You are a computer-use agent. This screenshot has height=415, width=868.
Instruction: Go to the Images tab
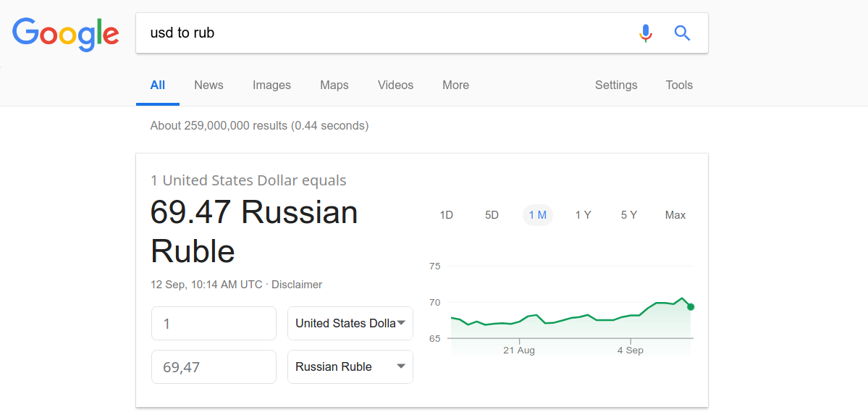(x=271, y=85)
